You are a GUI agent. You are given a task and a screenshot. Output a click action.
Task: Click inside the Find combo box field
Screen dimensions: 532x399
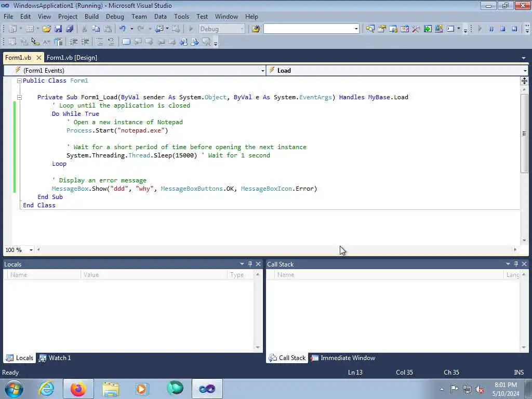pos(309,29)
